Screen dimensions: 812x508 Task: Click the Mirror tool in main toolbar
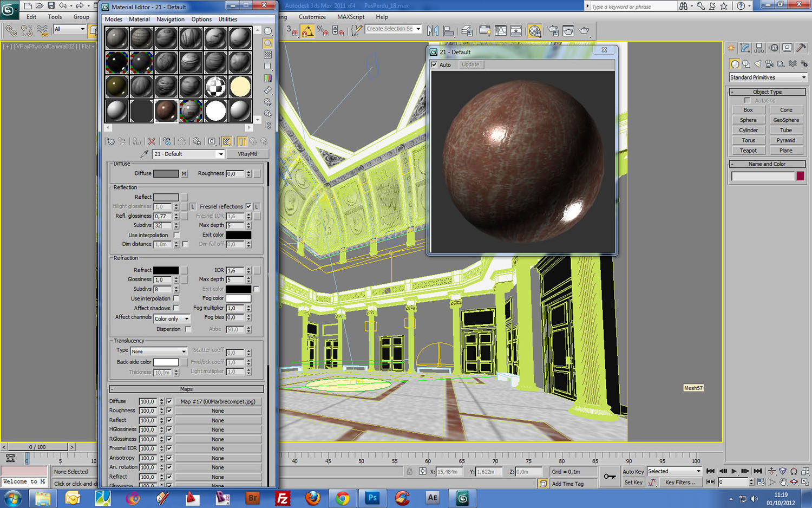pos(433,31)
